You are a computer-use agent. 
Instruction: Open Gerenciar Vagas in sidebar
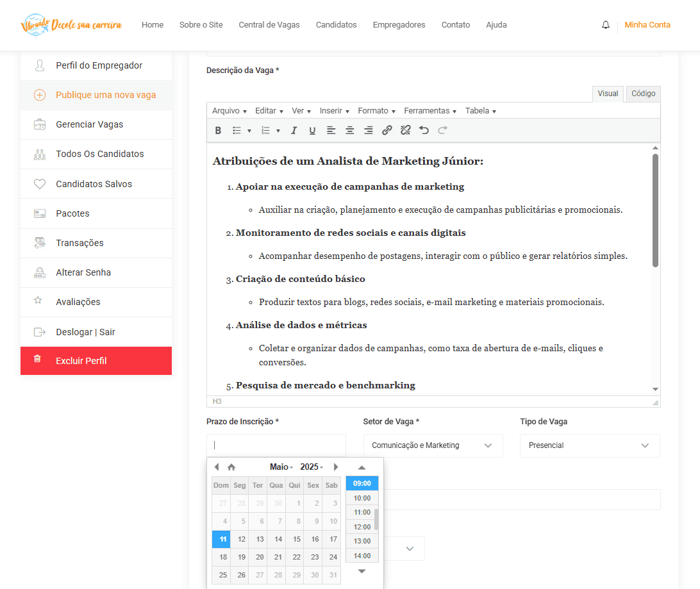point(96,124)
